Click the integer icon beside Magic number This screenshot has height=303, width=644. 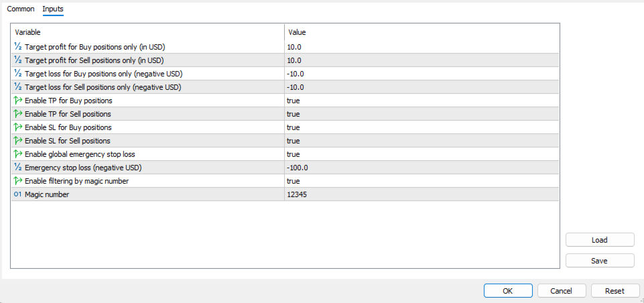18,194
